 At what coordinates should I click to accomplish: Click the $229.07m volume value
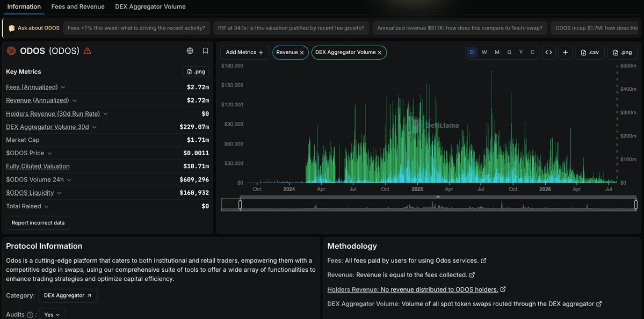tap(194, 127)
